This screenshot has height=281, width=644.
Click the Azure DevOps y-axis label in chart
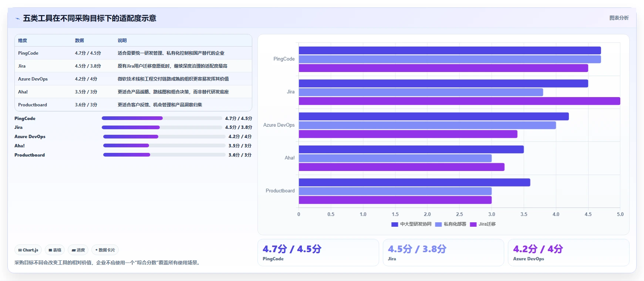tap(279, 125)
